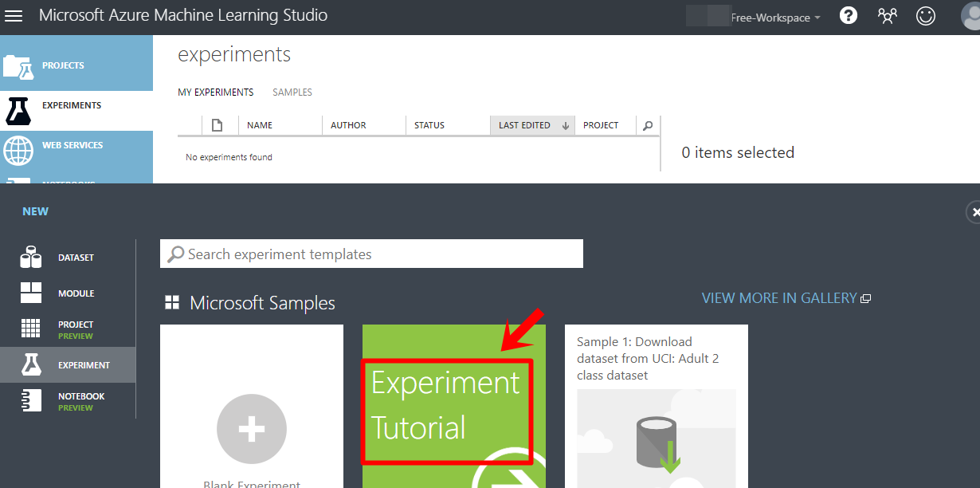Click the Web Services globe icon
The image size is (980, 488).
coord(18,149)
